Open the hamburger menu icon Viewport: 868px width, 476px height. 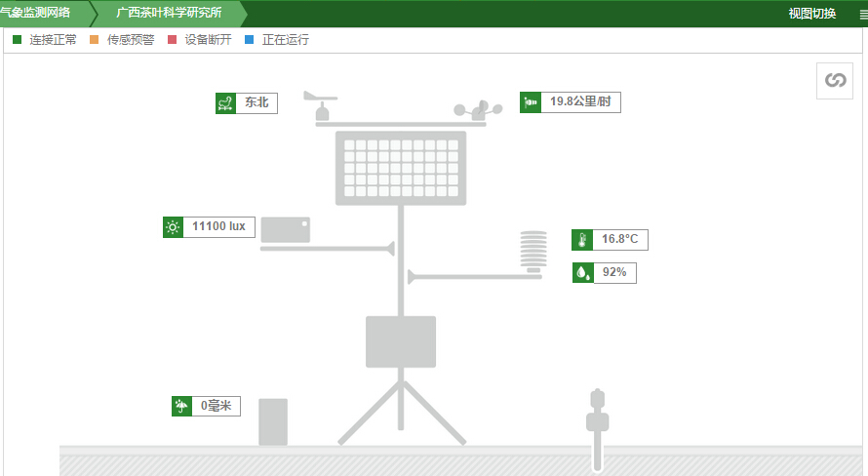pos(862,14)
